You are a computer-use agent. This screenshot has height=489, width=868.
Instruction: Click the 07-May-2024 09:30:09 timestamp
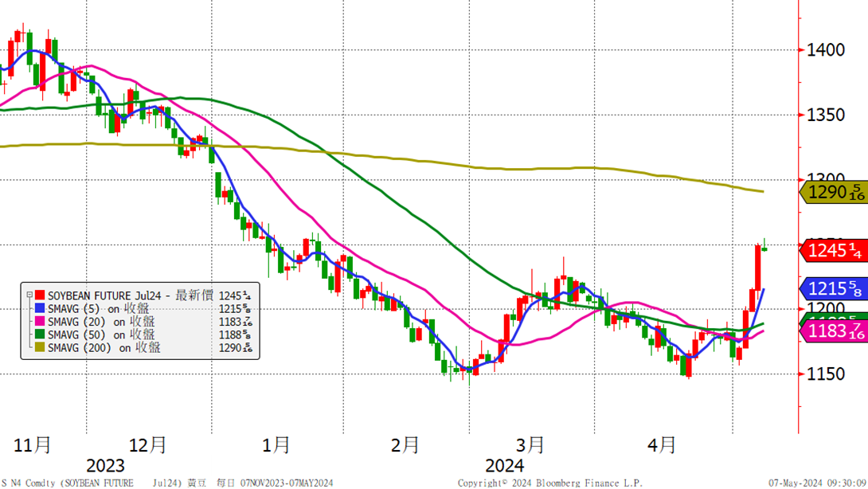(818, 483)
